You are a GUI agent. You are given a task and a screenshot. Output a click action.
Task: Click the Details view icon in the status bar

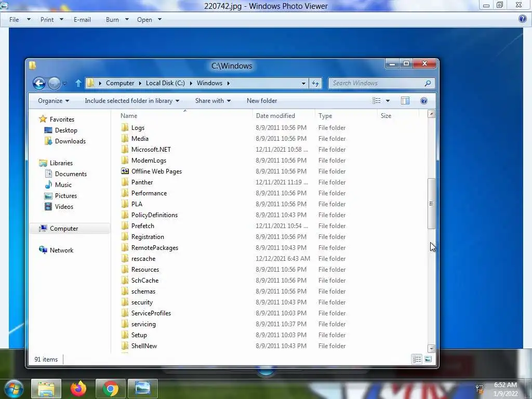[x=417, y=359]
